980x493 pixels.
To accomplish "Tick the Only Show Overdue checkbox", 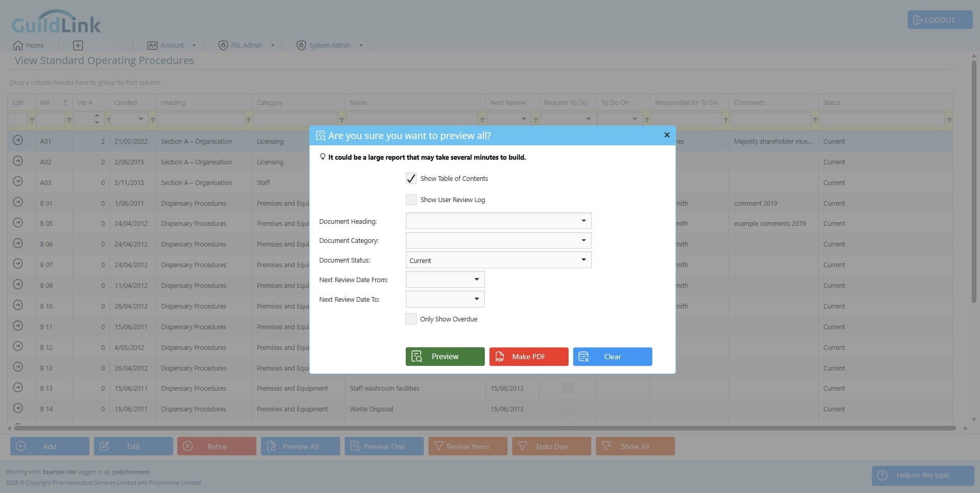I will click(411, 319).
